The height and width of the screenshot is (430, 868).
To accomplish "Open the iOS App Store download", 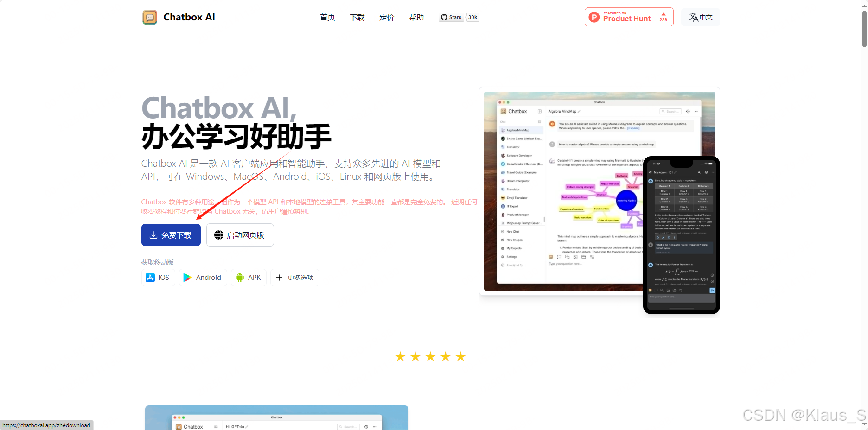I will (x=158, y=278).
